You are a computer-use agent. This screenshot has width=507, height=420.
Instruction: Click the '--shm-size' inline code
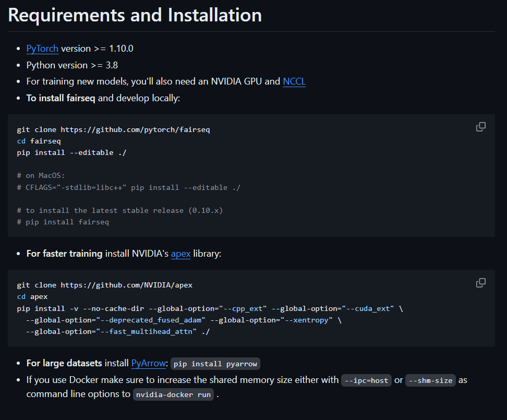431,380
